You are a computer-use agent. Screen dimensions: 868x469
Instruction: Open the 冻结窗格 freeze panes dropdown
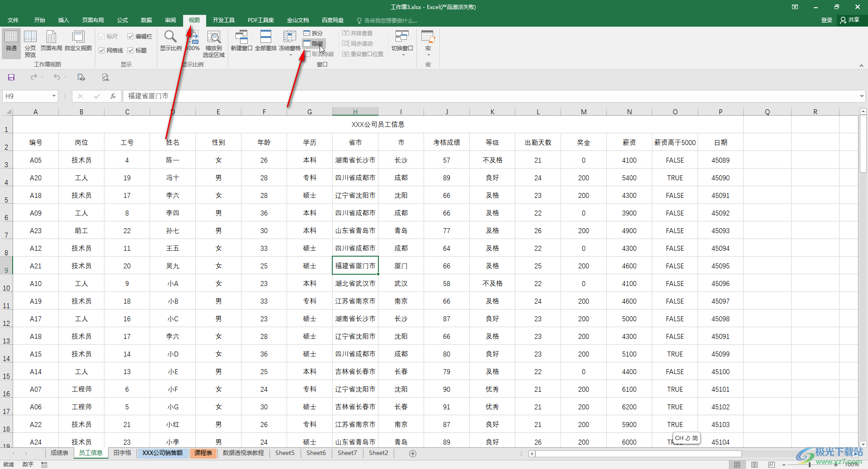point(289,43)
